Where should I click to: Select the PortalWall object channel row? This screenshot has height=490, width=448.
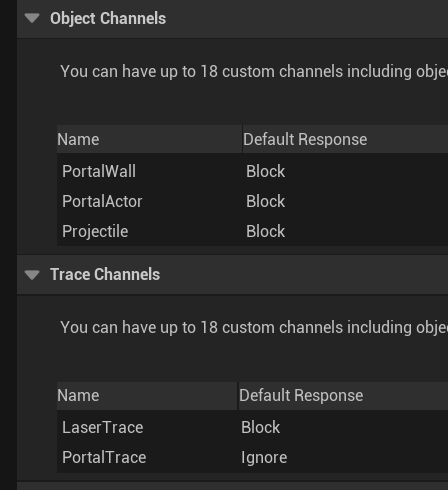point(252,171)
